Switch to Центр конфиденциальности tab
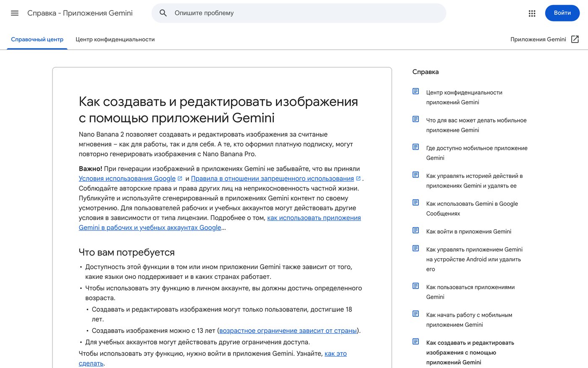Viewport: 588px width, 368px height. tap(115, 40)
